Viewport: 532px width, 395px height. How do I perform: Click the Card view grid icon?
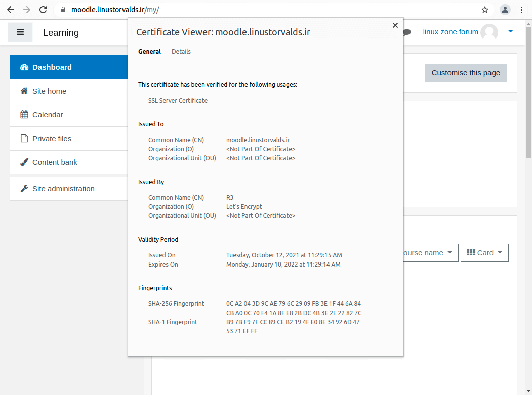(x=471, y=252)
